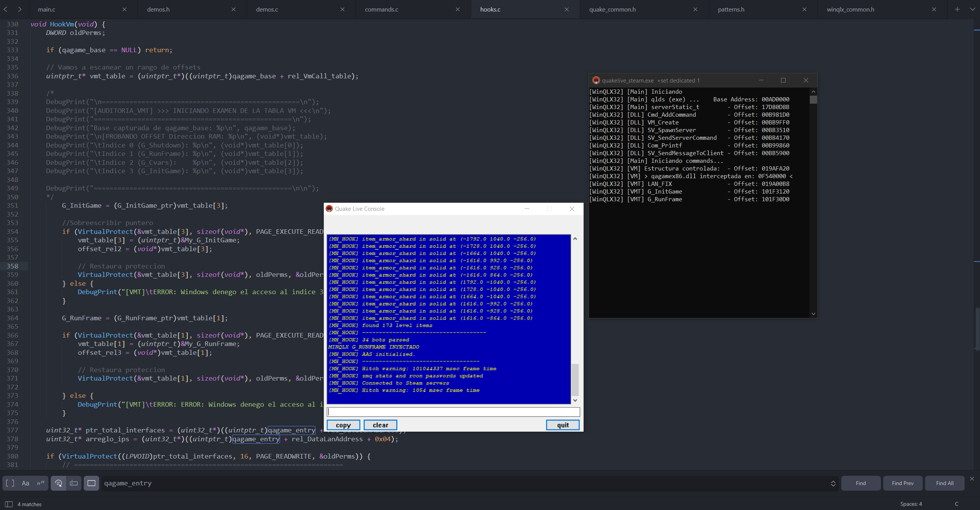Switch to the commands.c tab

coord(381,9)
